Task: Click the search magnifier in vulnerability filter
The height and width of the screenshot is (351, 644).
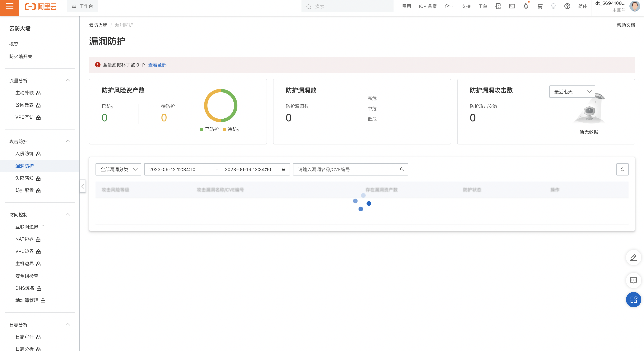Action: click(402, 169)
